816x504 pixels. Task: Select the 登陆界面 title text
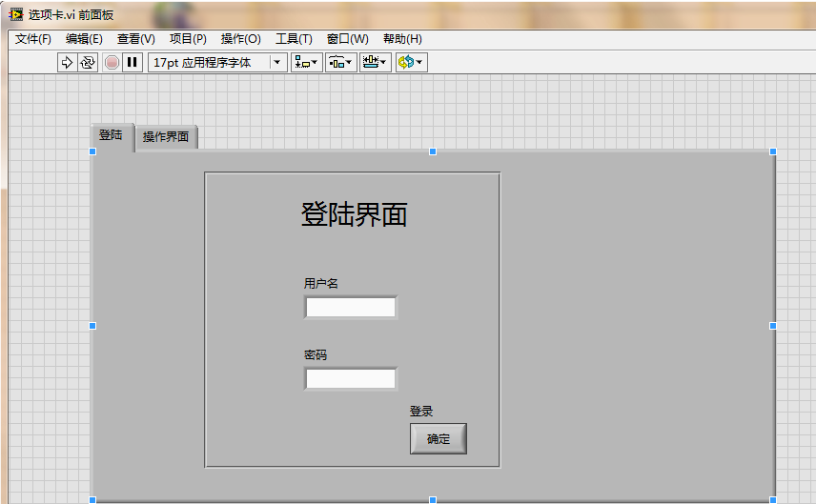click(x=354, y=214)
